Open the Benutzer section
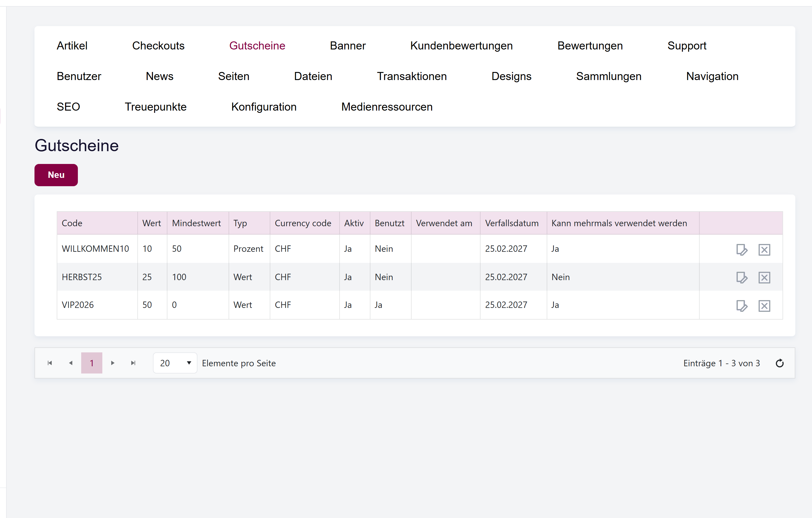 [x=79, y=76]
